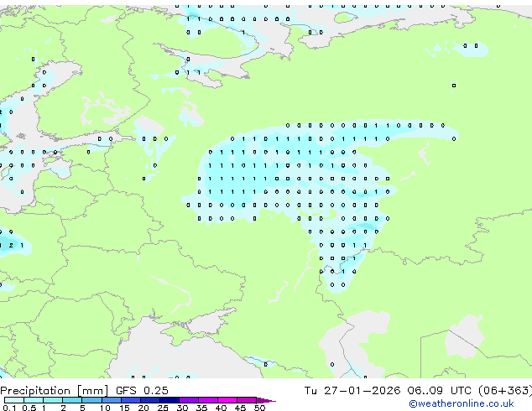Viewport: 532px width, 411px height.
Task: Pick the 35–40 mm legend swatch
Action: [208, 400]
